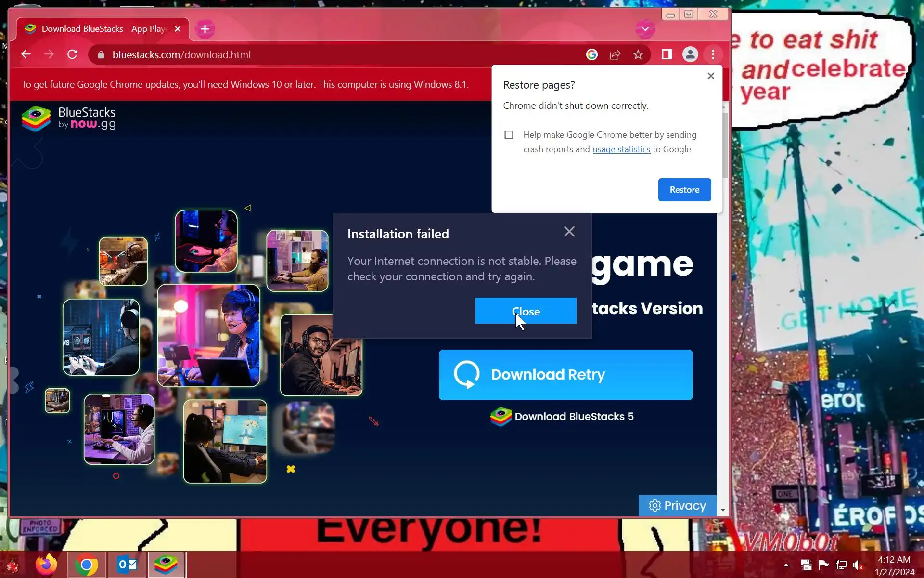The height and width of the screenshot is (578, 924).
Task: Enable sending crash reports checkbox
Action: pyautogui.click(x=509, y=135)
